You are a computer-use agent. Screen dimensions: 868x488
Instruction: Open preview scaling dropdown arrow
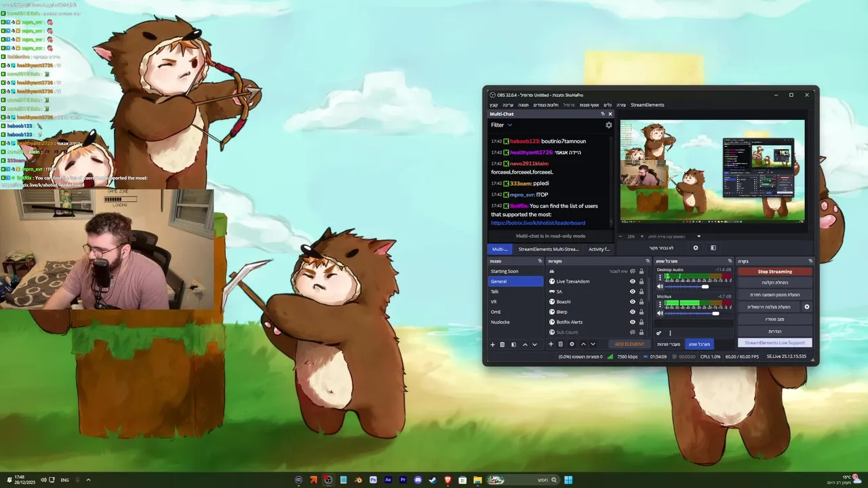pyautogui.click(x=699, y=237)
